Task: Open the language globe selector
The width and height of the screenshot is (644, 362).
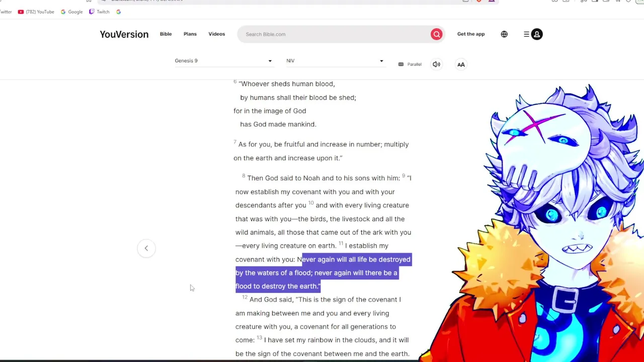Action: coord(504,34)
